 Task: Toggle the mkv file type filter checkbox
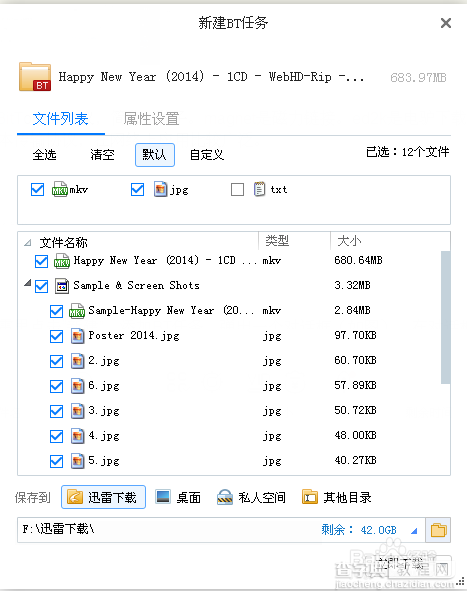point(37,190)
